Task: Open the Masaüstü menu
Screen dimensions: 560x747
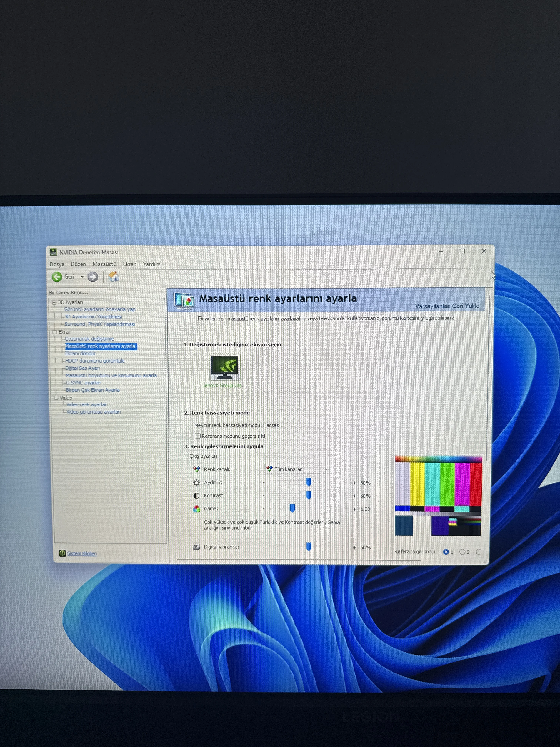Action: tap(104, 264)
